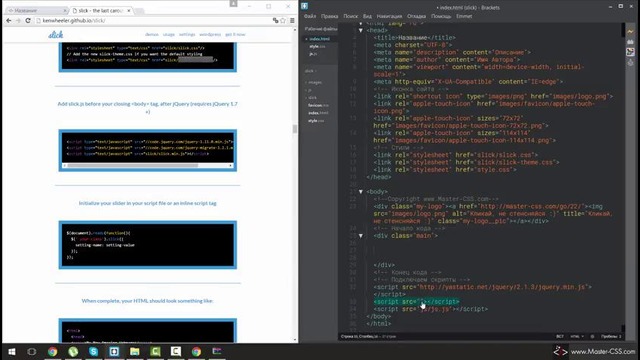
Task: Open the Отладка menu in Brackets
Action: click(416, 16)
